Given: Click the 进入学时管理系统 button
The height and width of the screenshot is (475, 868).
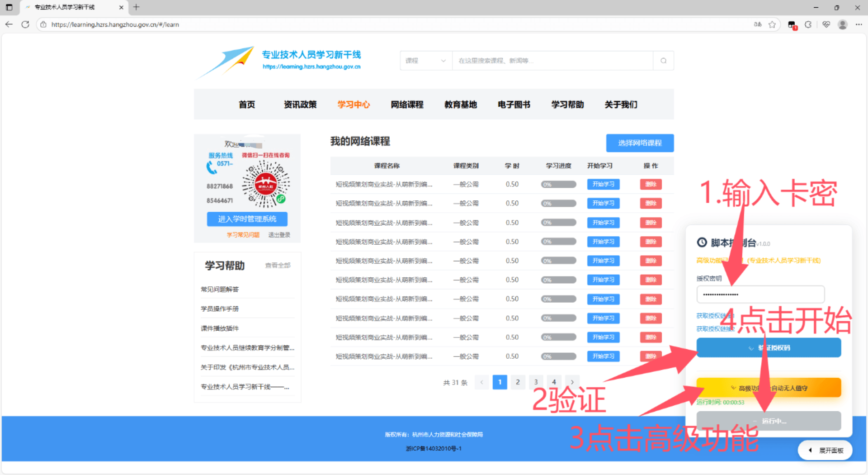Looking at the screenshot, I should coord(247,219).
